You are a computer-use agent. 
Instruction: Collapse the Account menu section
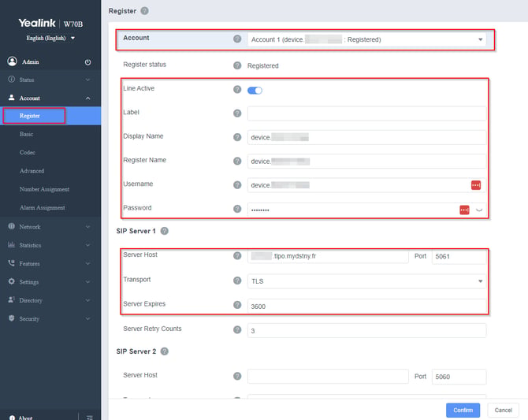(50, 98)
